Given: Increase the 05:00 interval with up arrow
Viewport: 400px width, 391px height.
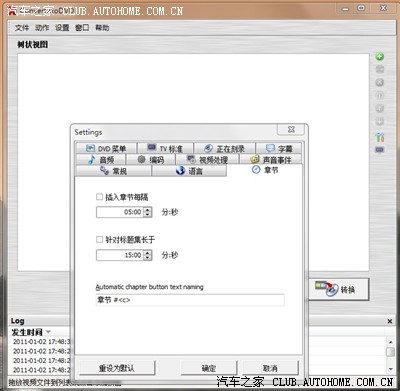Looking at the screenshot, I should (x=147, y=209).
